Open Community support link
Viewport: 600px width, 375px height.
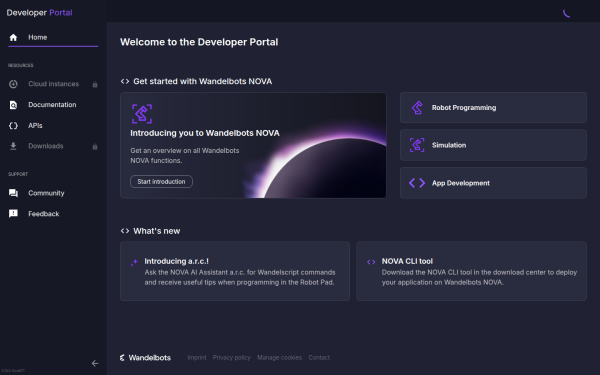(53, 193)
